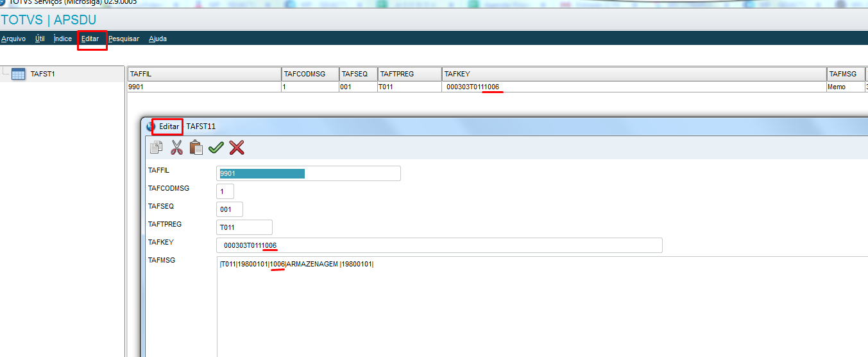Click the TAFSEQ column header
Viewport: 868px width, 357px height.
(359, 74)
